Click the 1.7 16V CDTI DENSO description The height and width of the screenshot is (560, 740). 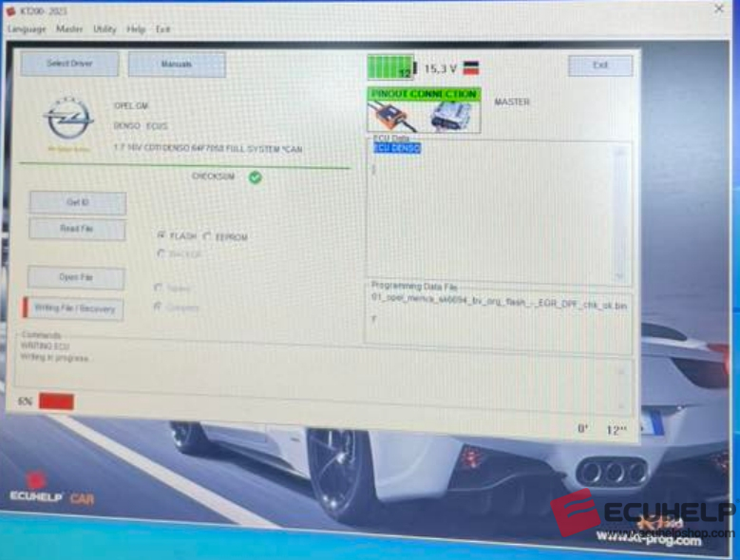[208, 148]
